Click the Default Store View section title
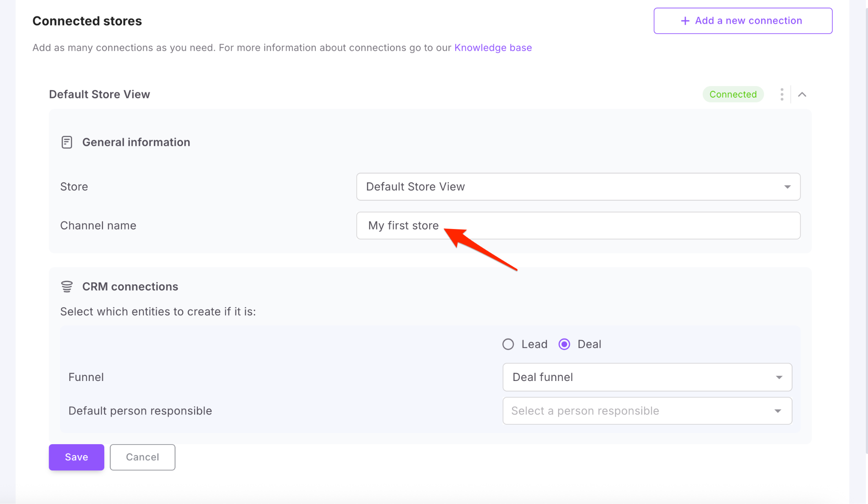Image resolution: width=868 pixels, height=504 pixels. pos(100,94)
